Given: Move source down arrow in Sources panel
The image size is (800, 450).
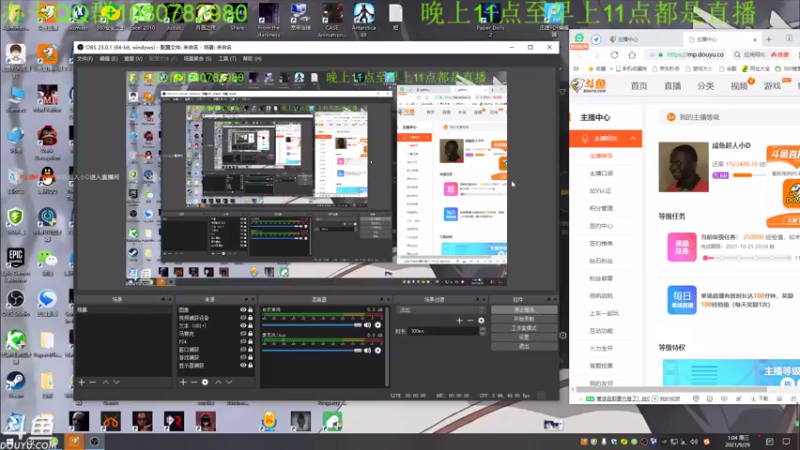Looking at the screenshot, I should click(229, 382).
